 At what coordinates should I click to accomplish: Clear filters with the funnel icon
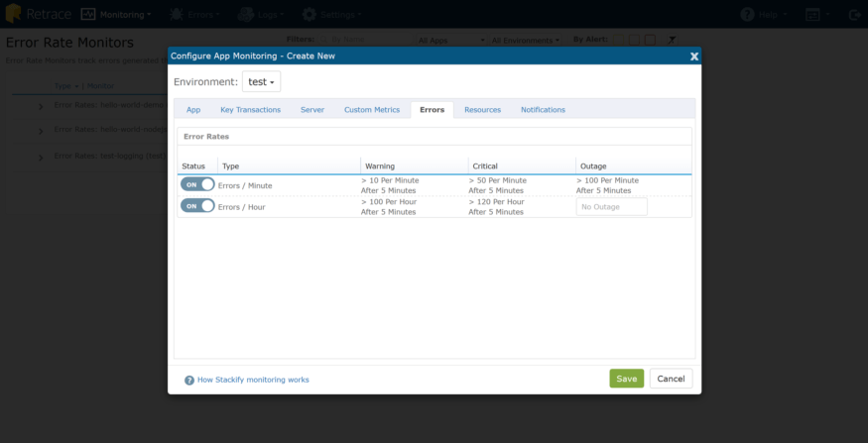[x=671, y=40]
